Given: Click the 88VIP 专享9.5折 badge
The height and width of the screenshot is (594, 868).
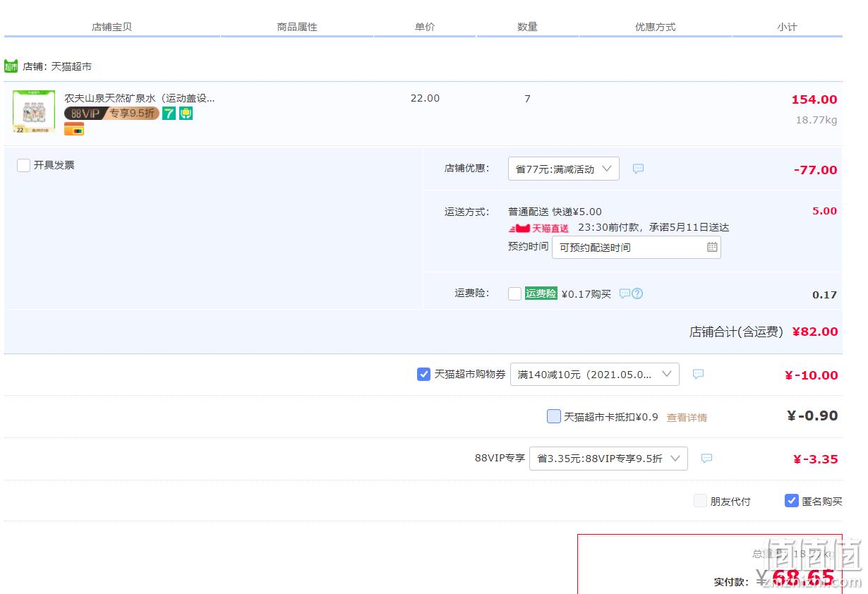Looking at the screenshot, I should 111,113.
